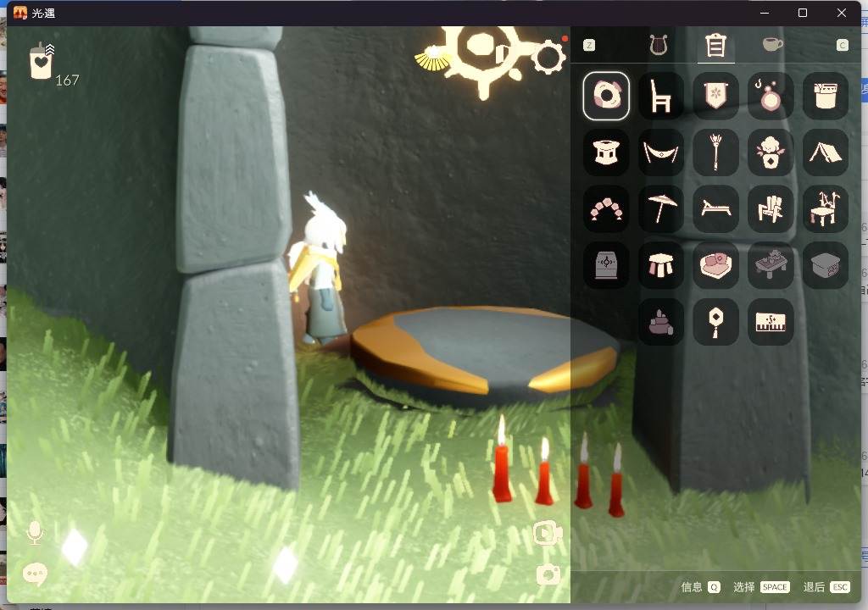Pick the stacked stones prop
This screenshot has height=610, width=868.
coord(660,322)
